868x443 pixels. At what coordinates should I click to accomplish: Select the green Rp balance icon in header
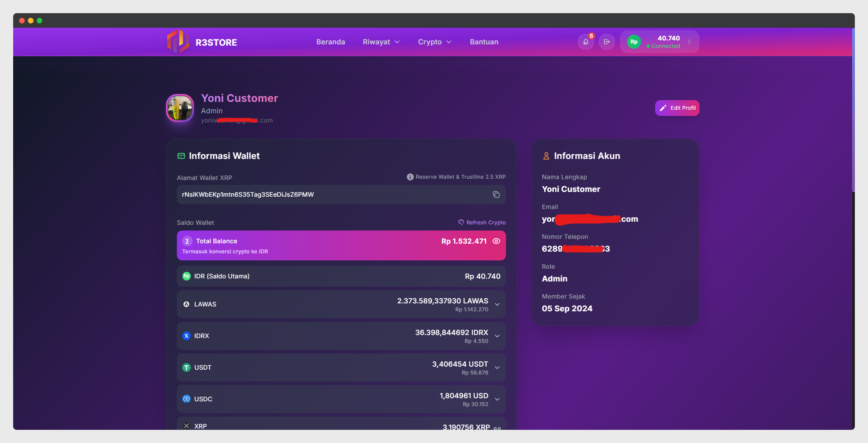pos(634,42)
